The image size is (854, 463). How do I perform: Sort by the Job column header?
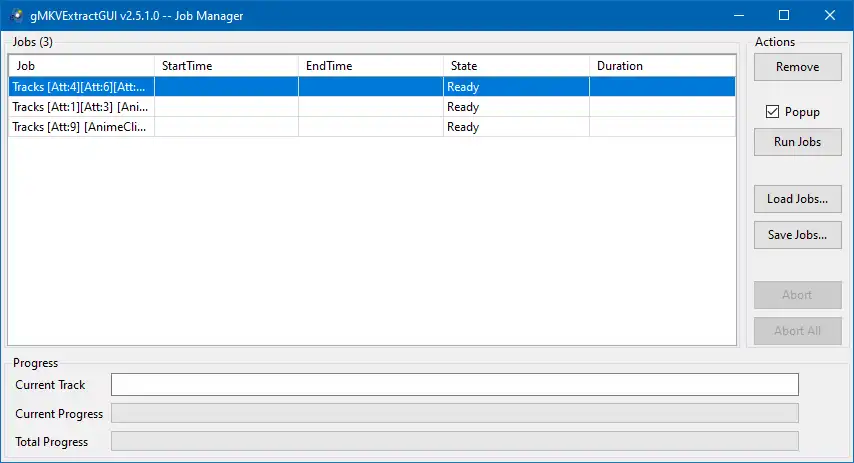[x=82, y=66]
